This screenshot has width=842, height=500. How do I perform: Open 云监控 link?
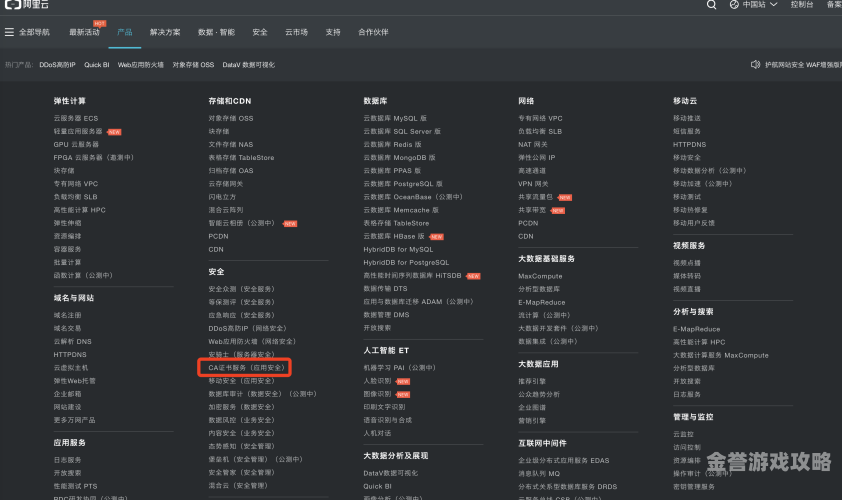pyautogui.click(x=683, y=434)
